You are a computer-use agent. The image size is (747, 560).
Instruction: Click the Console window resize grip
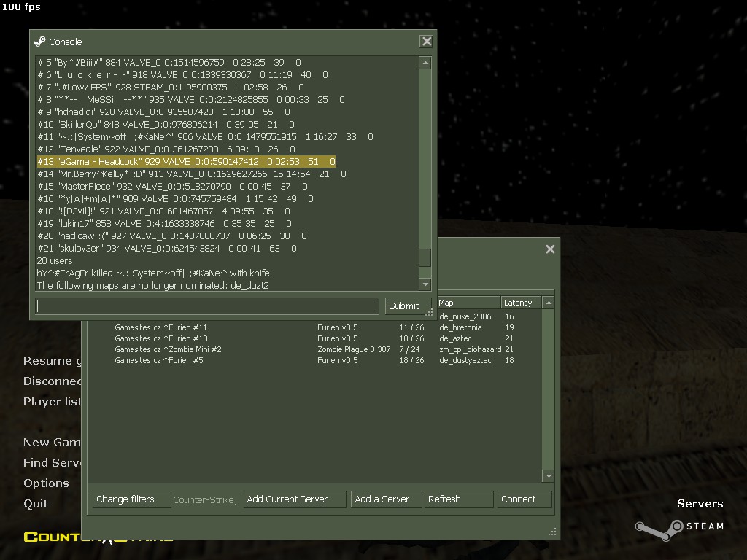430,313
